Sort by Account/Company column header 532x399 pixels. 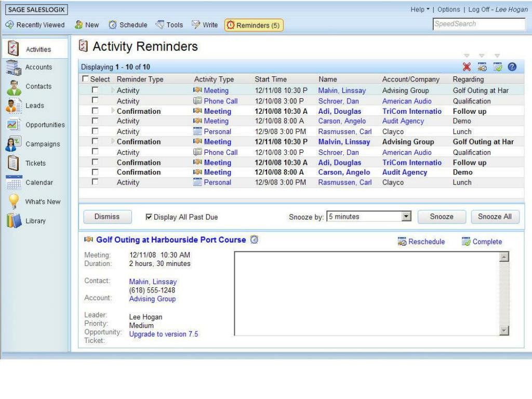click(x=410, y=79)
